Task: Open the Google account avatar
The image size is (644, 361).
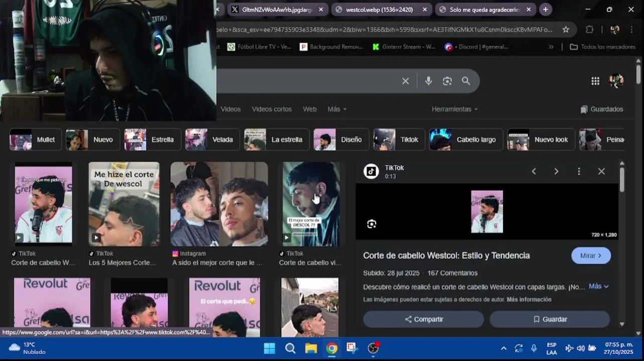Action: point(616,81)
